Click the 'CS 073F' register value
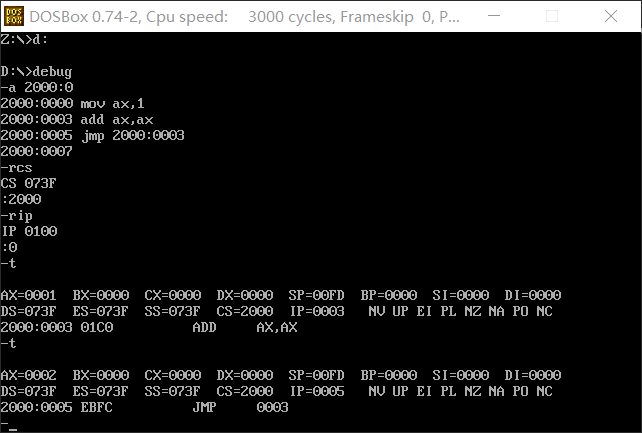Viewport: 642px width, 433px height. coord(28,183)
